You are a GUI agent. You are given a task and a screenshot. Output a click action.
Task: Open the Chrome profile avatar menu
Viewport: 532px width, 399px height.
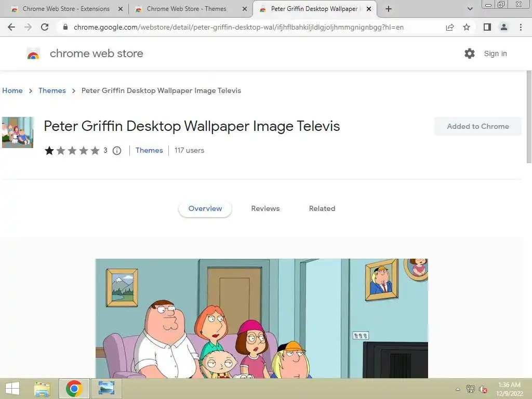(x=504, y=27)
